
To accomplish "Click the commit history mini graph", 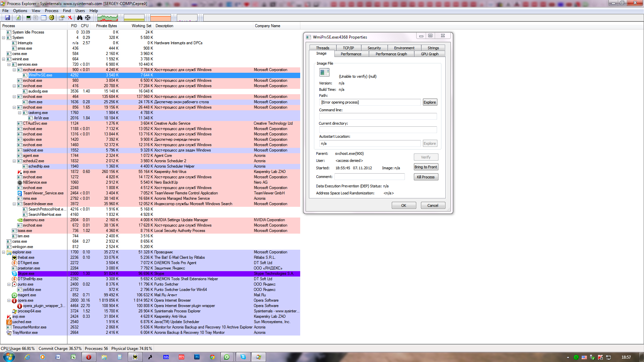I will point(134,18).
